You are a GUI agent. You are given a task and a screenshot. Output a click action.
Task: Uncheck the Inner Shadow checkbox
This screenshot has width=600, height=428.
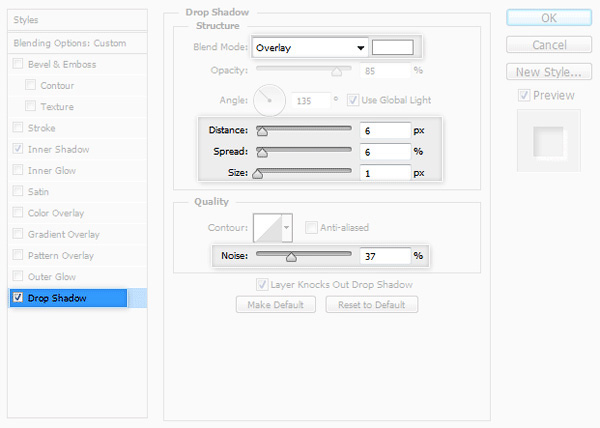pyautogui.click(x=18, y=148)
